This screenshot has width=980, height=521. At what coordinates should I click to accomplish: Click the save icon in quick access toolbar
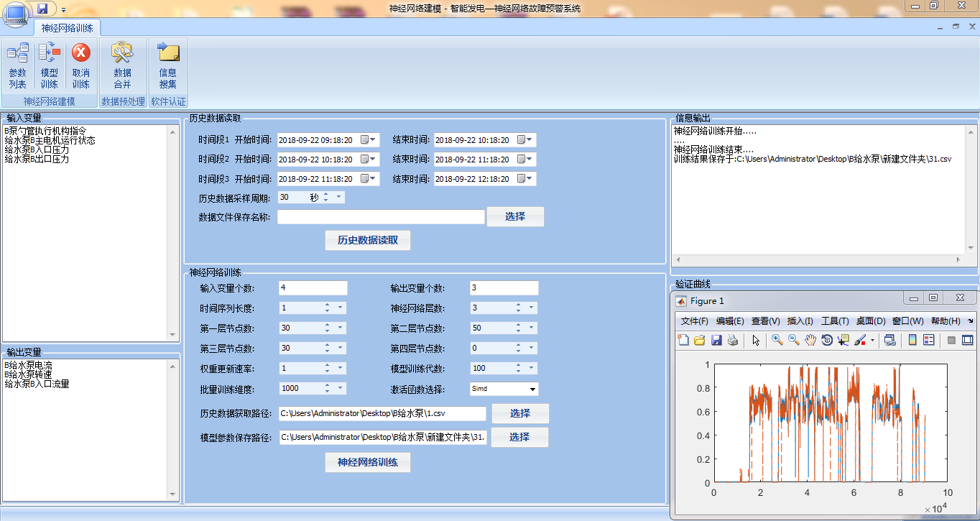(42, 9)
